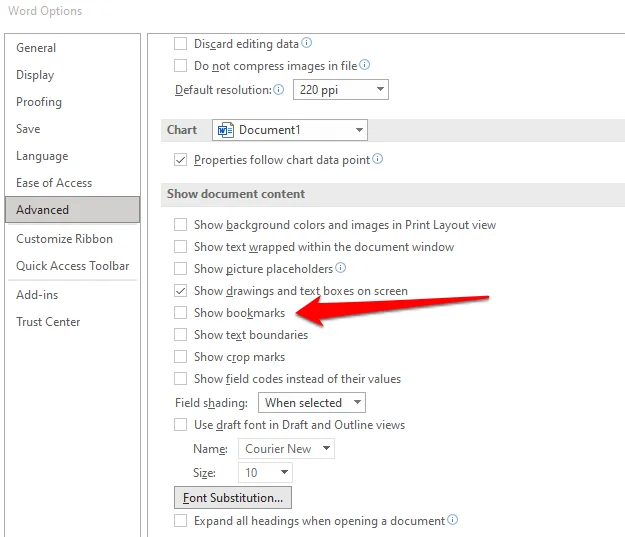Screen dimensions: 625x537
Task: Open the Default resolution 220 ppi dropdown
Action: point(340,90)
